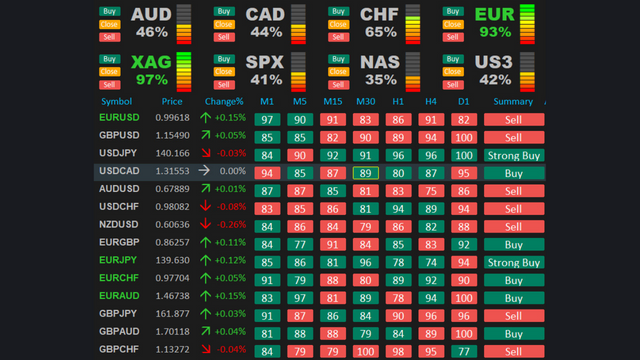Viewport: 640px width, 360px height.
Task: Click the GBPAUD diagonal up arrow icon
Action: [x=206, y=331]
